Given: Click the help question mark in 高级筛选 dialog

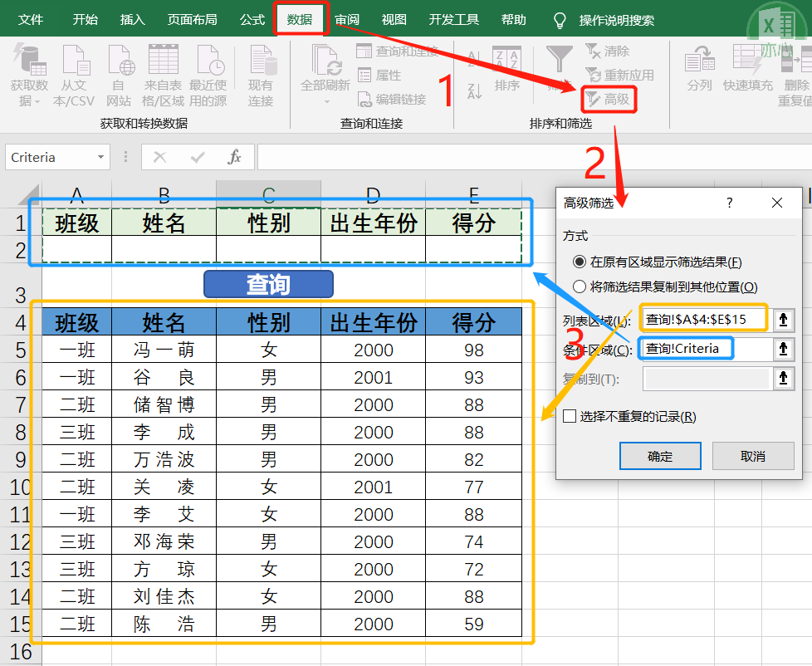Looking at the screenshot, I should (x=729, y=203).
